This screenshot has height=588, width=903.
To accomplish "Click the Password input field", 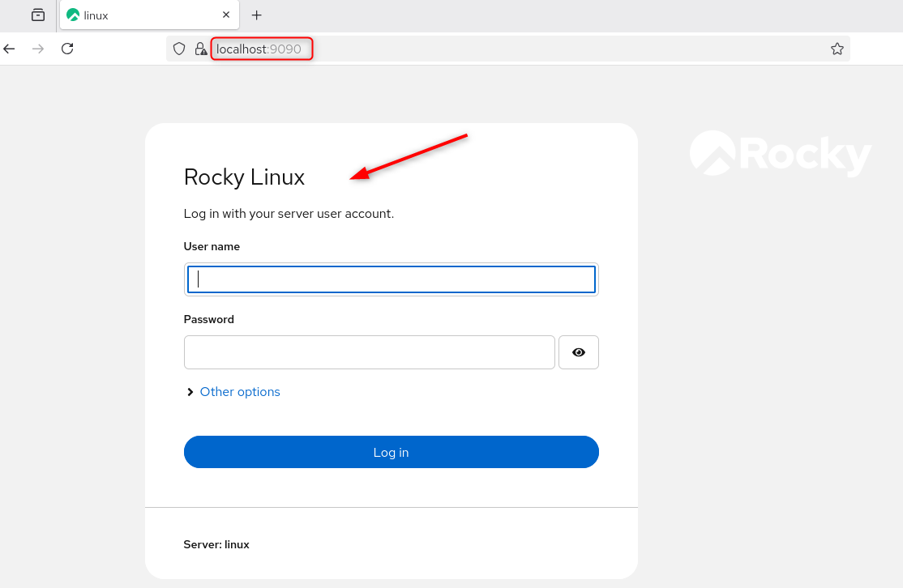I will tap(369, 352).
